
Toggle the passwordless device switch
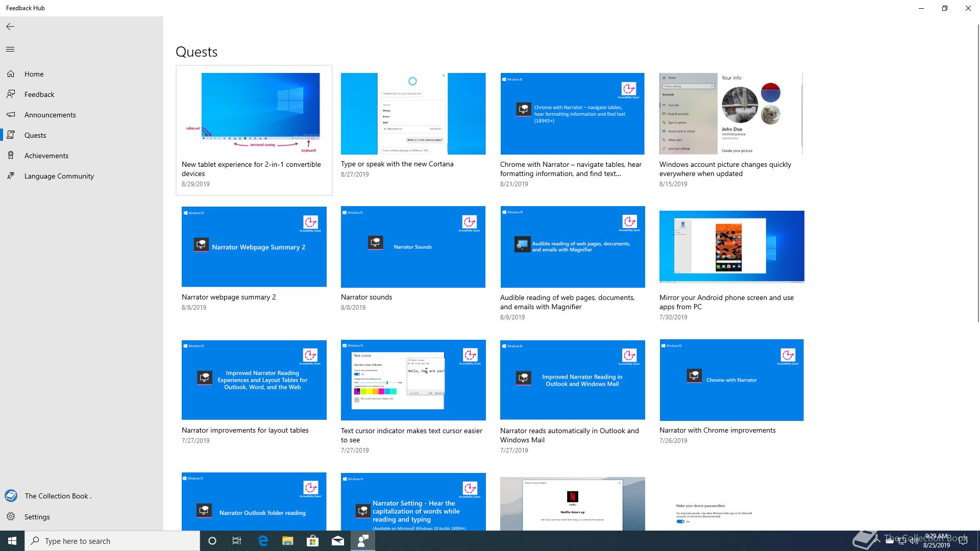(x=680, y=521)
